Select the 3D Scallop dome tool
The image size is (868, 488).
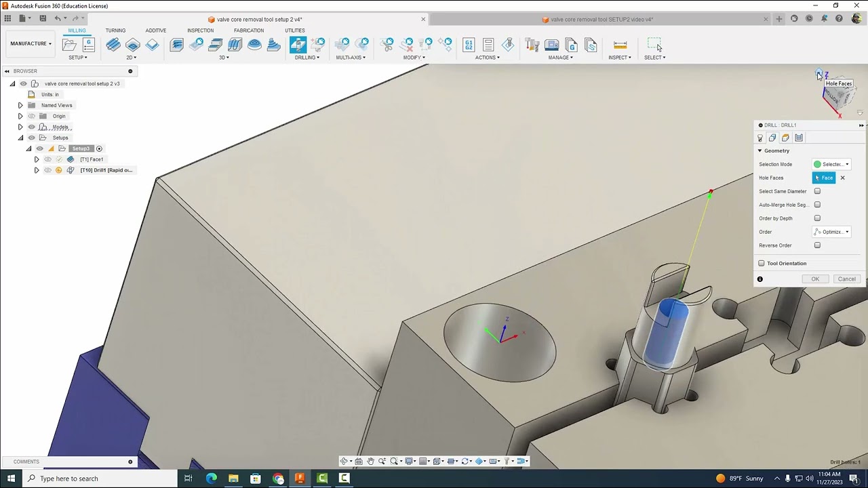point(254,45)
